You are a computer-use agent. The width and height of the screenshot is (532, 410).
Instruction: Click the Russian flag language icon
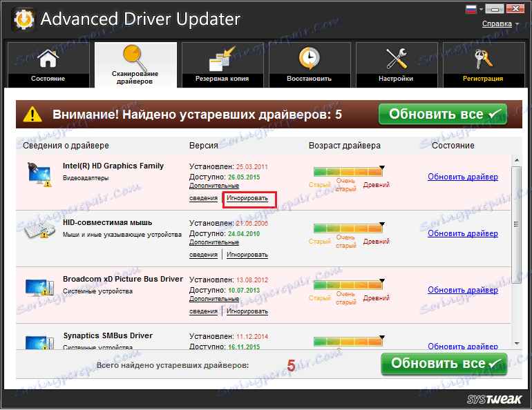[471, 9]
